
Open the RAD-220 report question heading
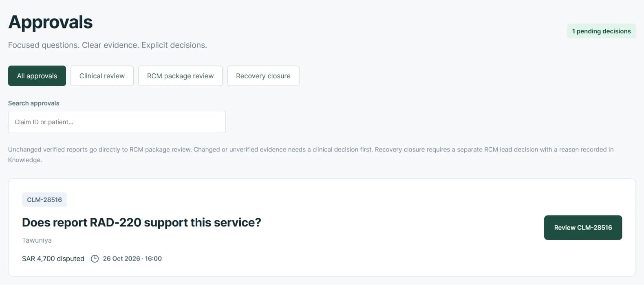click(141, 222)
